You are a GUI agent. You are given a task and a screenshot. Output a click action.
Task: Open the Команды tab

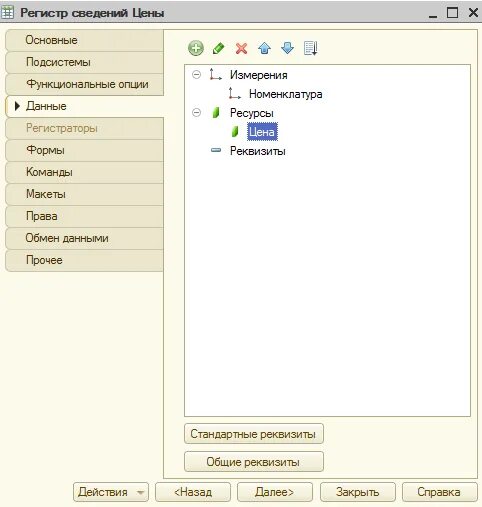click(85, 172)
